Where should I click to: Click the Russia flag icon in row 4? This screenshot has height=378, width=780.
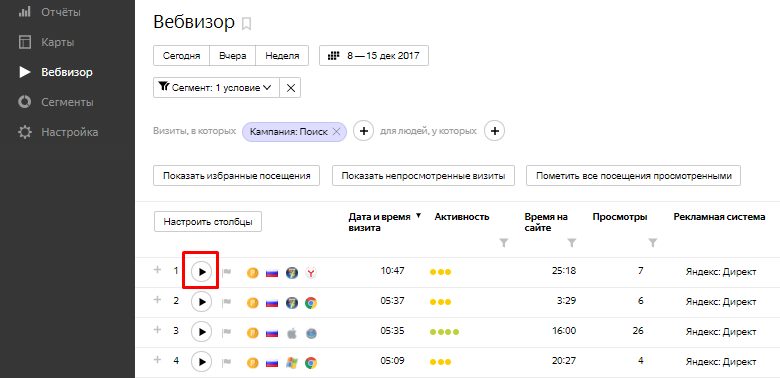click(272, 364)
